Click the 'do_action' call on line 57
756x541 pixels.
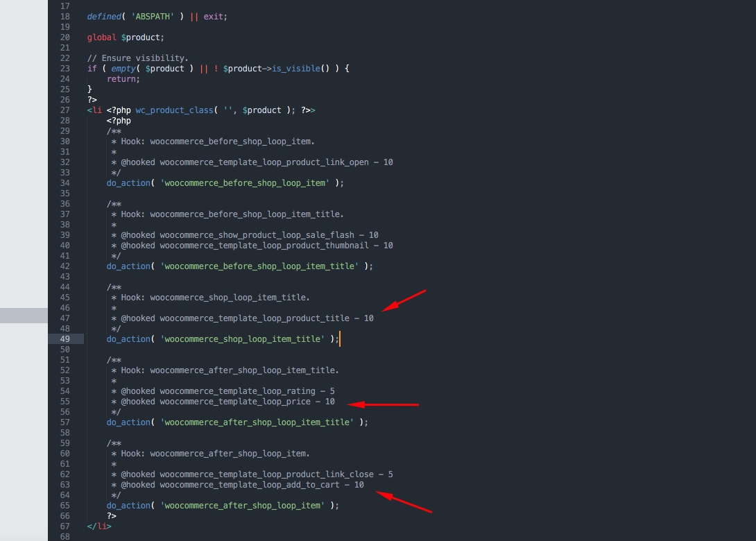point(128,422)
